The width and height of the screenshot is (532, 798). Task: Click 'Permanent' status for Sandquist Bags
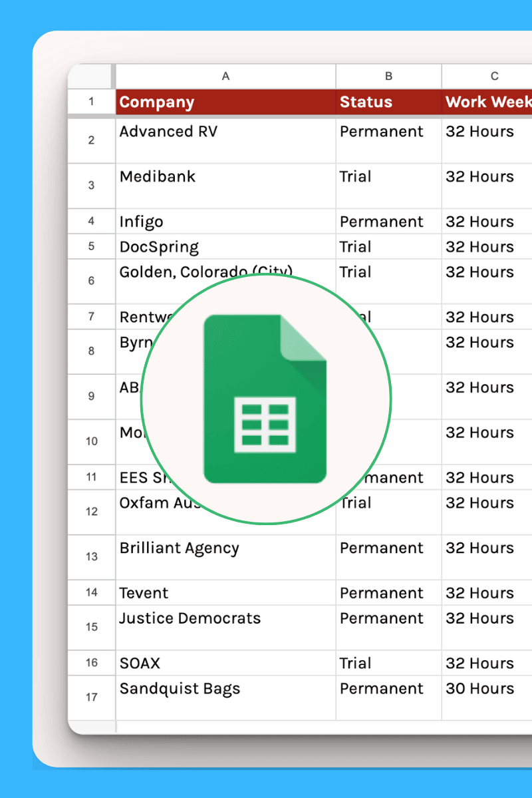point(388,698)
